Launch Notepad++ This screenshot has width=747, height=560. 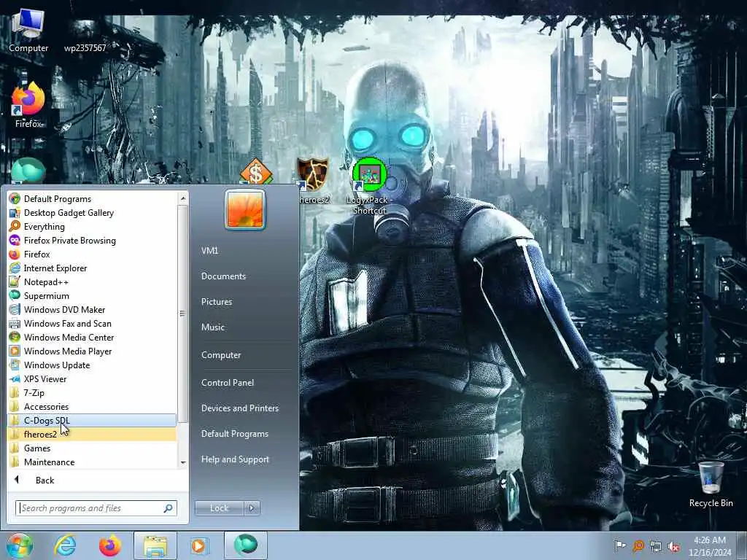[x=92, y=281]
